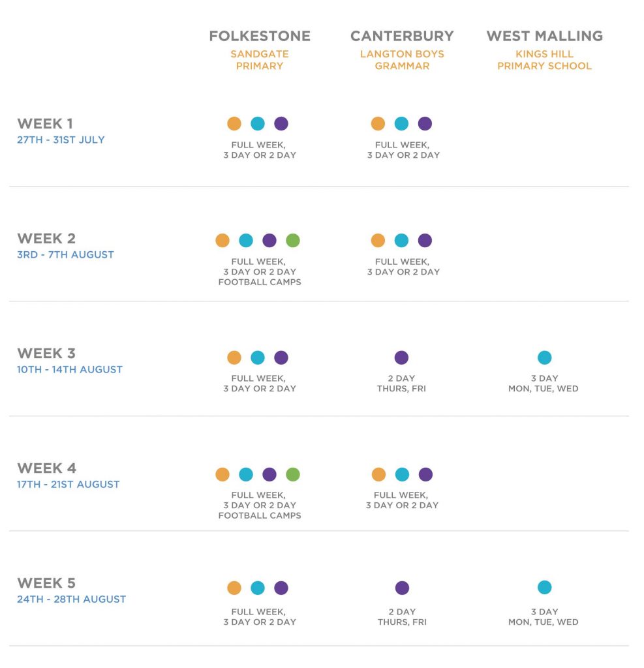Screen dimensions: 644x668
Task: Click the purple dot in Folkestone Week 5
Action: tap(281, 588)
